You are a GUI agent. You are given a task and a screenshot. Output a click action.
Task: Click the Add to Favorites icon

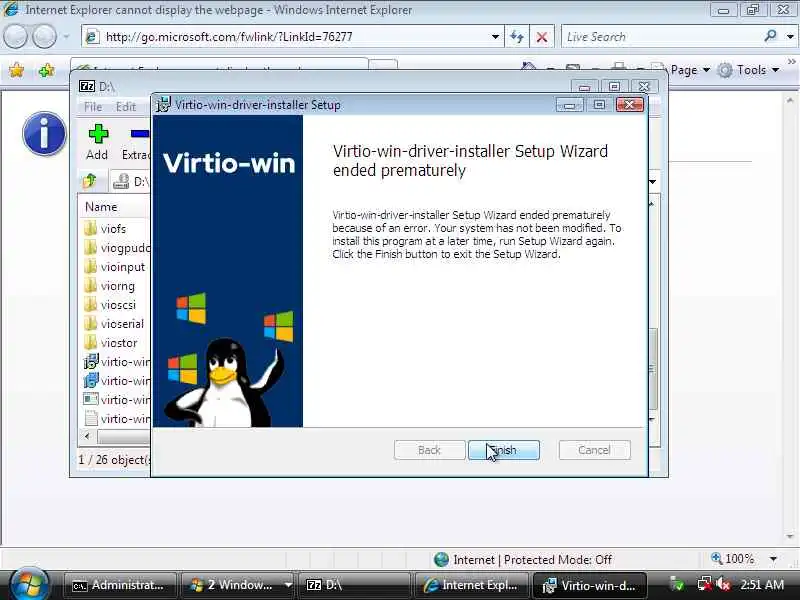46,70
